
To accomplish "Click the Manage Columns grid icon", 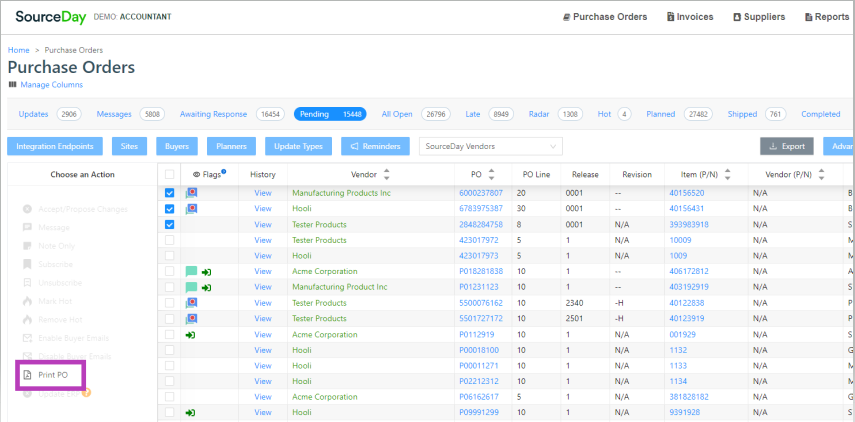I will pyautogui.click(x=13, y=85).
